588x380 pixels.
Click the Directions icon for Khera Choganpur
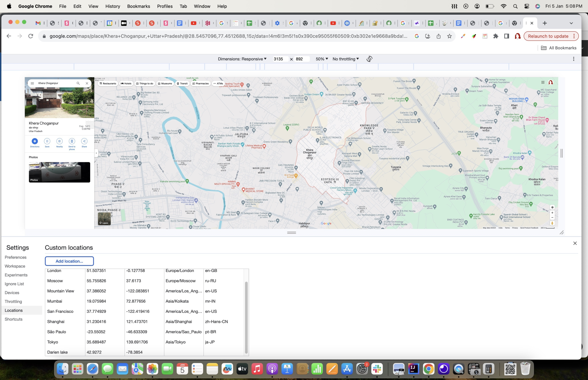(35, 141)
